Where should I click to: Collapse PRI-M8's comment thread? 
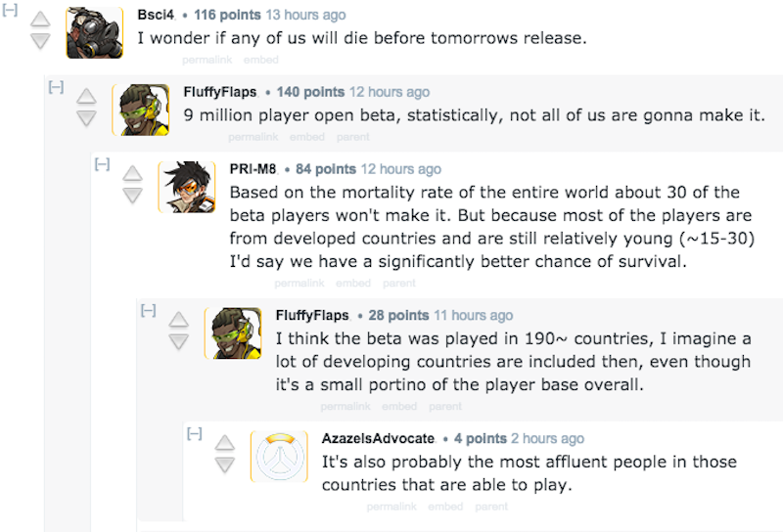(x=102, y=164)
